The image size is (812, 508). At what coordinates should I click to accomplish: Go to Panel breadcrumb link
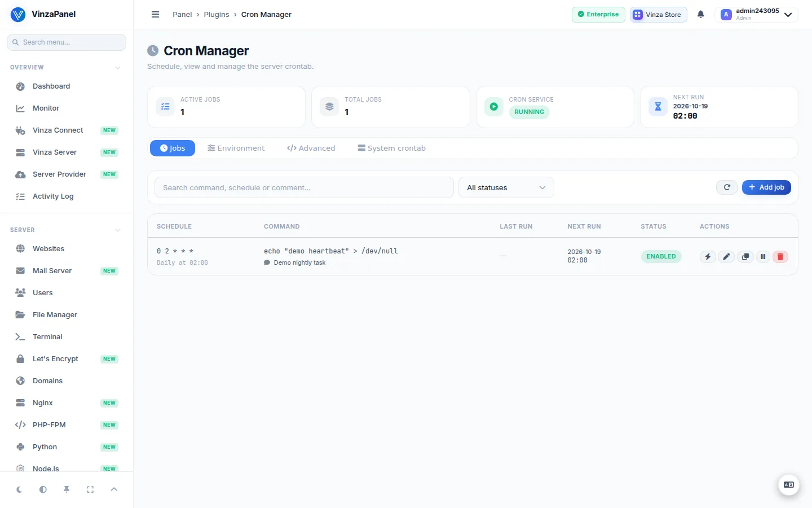pyautogui.click(x=182, y=15)
